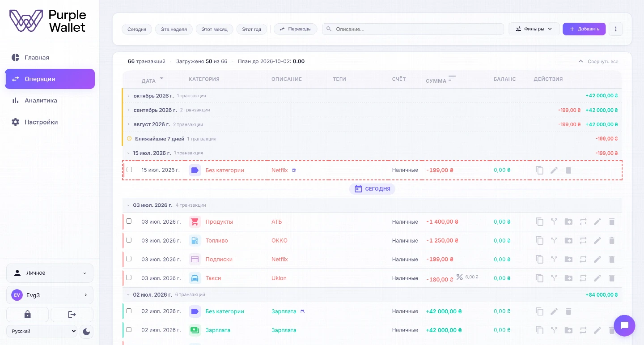Delete the Uklon Такси transaction
Image resolution: width=644 pixels, height=345 pixels.
click(x=612, y=278)
